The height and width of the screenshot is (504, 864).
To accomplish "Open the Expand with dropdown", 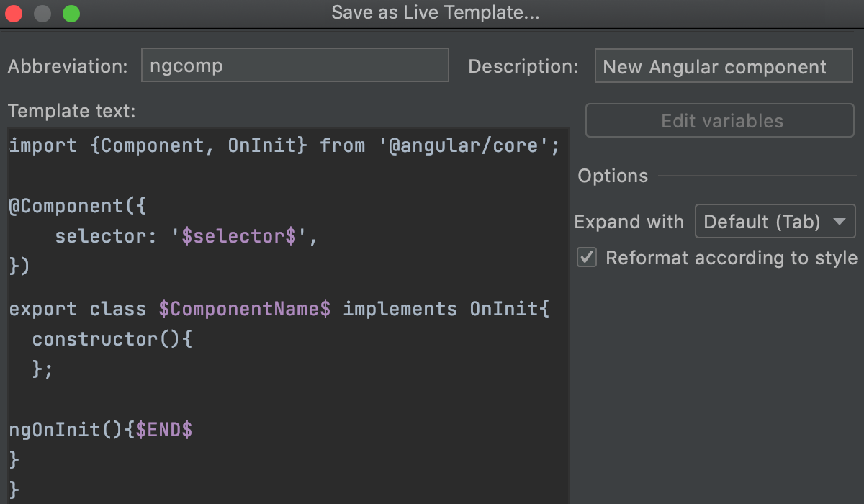I will [775, 221].
